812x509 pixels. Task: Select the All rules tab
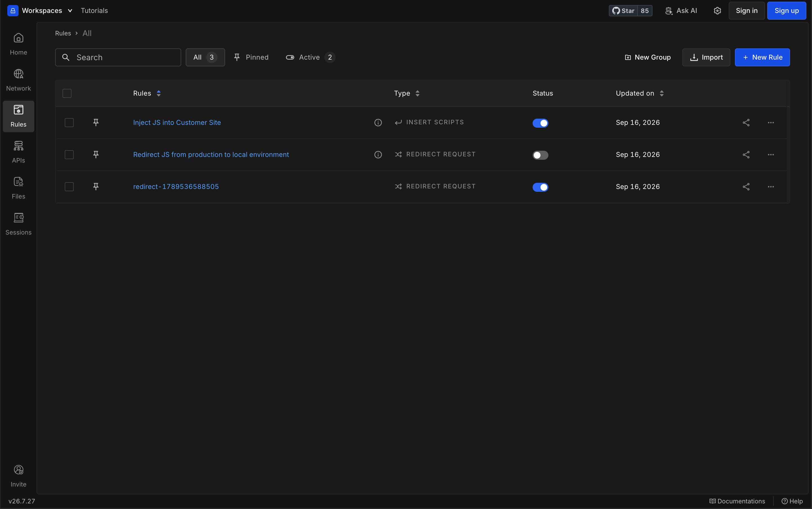click(205, 57)
